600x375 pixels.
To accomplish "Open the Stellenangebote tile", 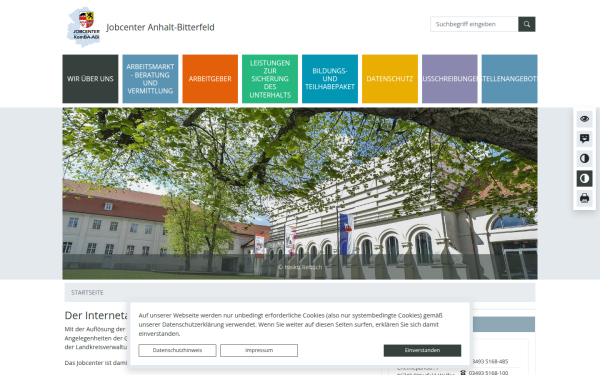I will (x=510, y=79).
